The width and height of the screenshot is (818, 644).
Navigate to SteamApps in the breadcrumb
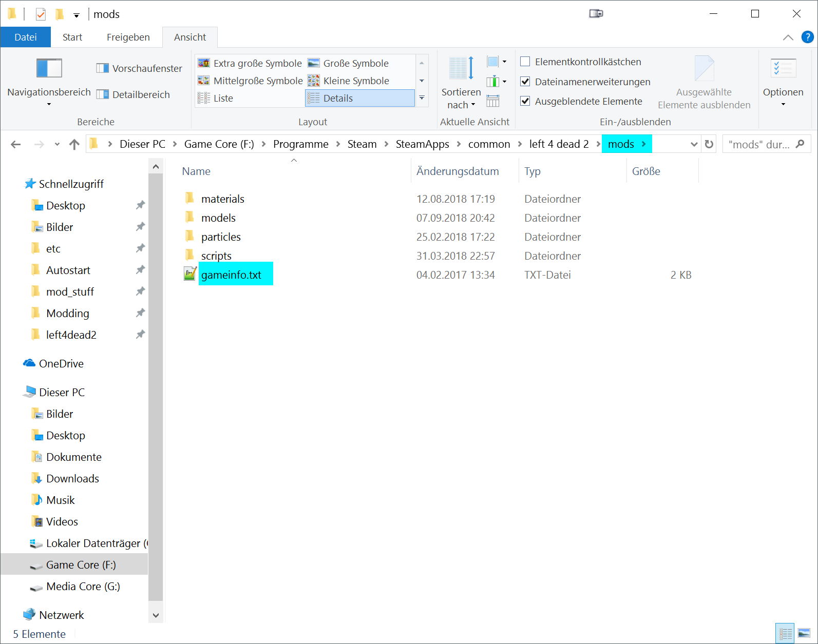(x=423, y=144)
